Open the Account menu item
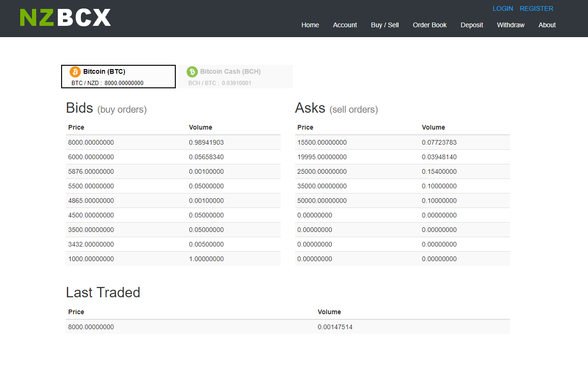Screen dimensions: 588x379 tap(345, 25)
